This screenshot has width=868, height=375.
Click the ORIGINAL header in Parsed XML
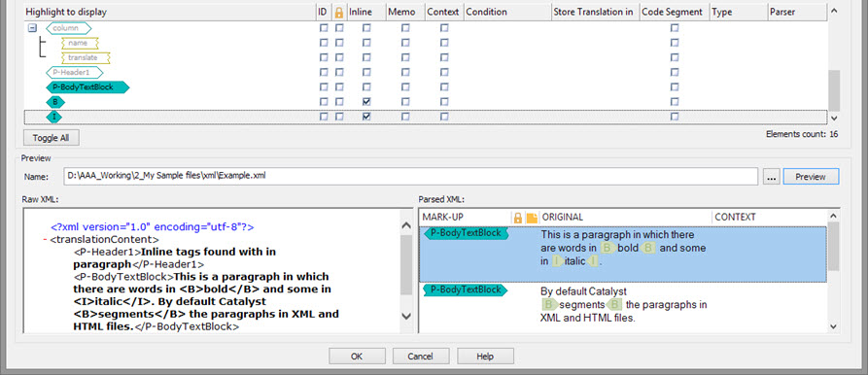(626, 218)
